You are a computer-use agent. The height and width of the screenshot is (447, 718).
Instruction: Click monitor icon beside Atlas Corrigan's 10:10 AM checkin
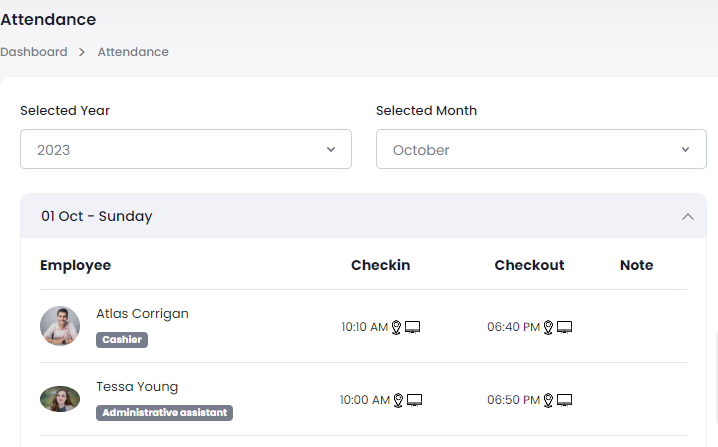click(413, 327)
